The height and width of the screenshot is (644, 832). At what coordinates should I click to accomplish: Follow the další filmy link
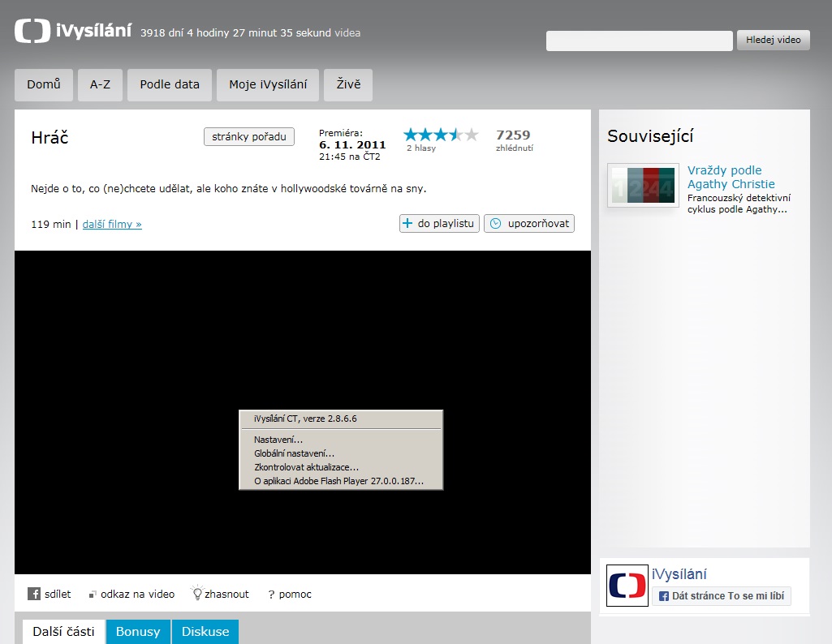coord(112,224)
